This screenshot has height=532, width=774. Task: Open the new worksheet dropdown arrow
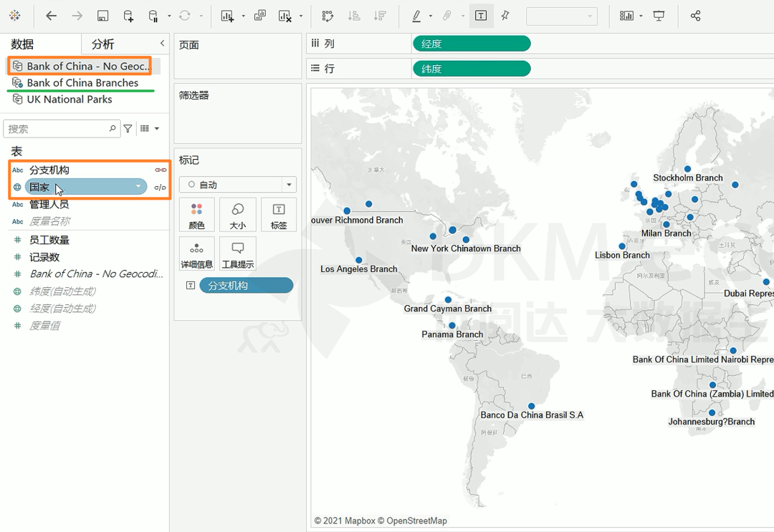244,16
